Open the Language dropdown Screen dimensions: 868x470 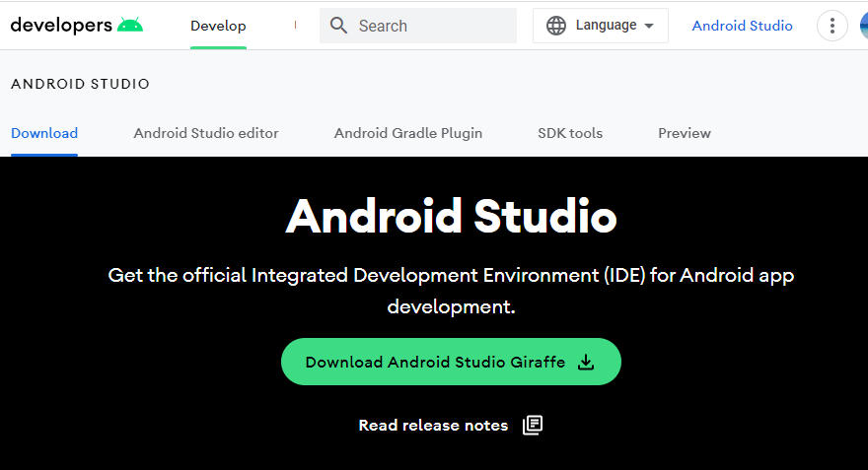click(600, 26)
